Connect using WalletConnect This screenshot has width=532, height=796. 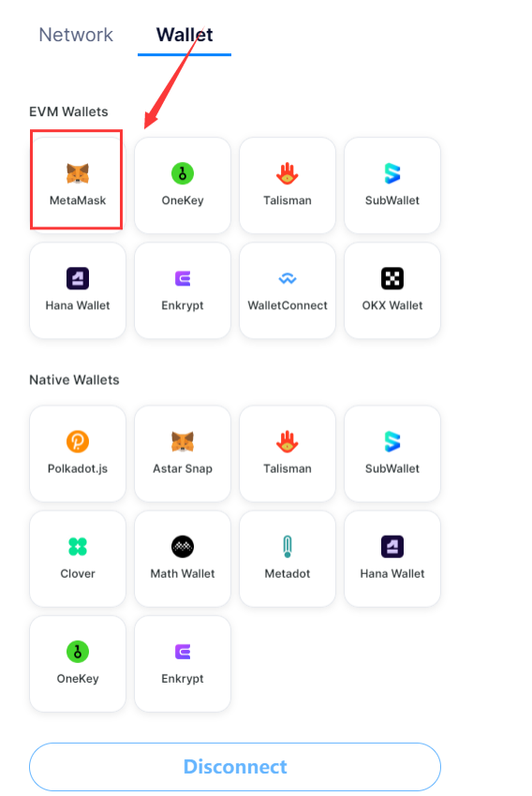click(288, 290)
